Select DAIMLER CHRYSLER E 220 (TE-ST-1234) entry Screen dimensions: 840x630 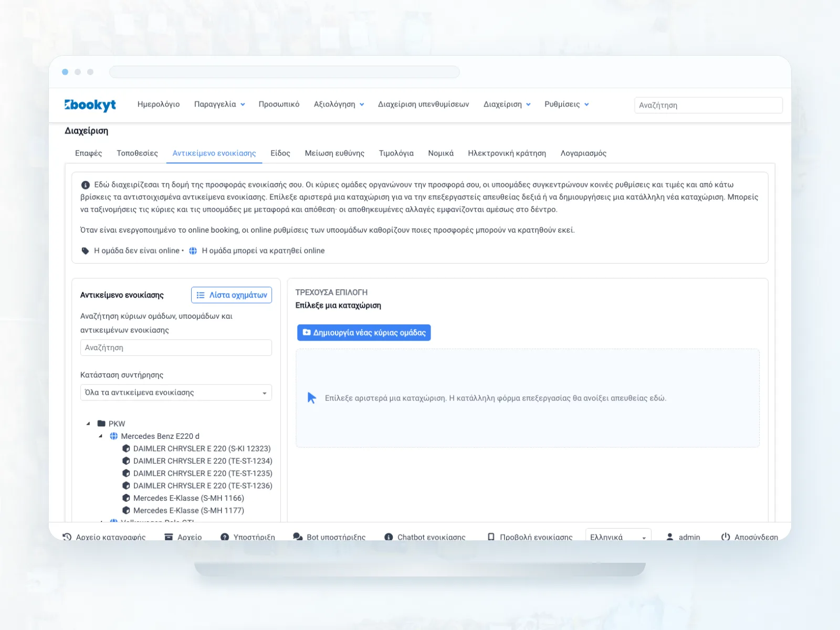coord(197,461)
